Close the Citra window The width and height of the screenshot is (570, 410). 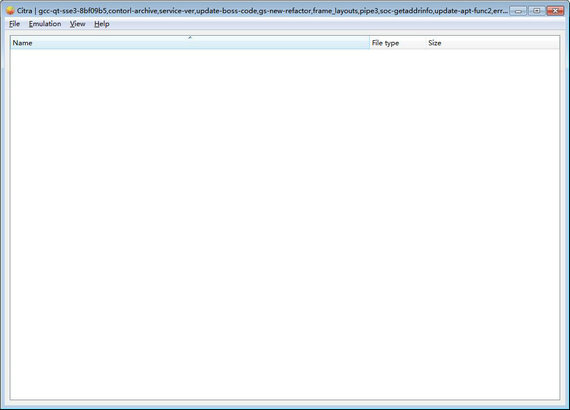[555, 11]
